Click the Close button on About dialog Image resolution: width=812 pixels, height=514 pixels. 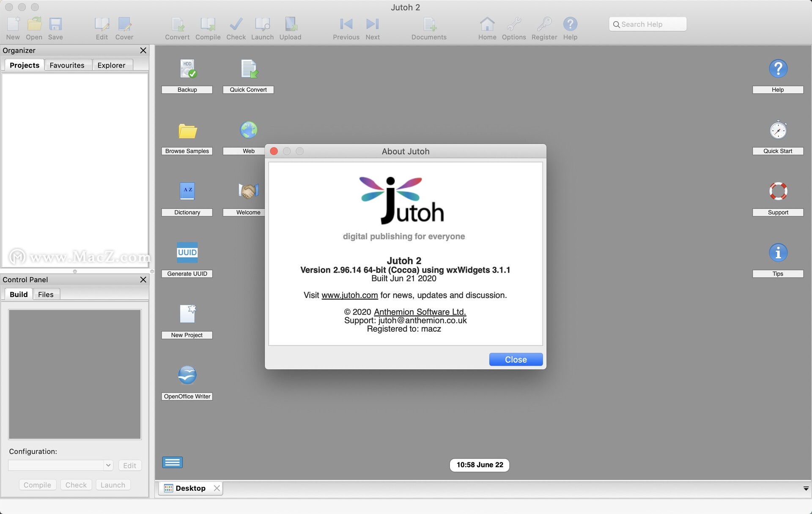click(x=516, y=359)
